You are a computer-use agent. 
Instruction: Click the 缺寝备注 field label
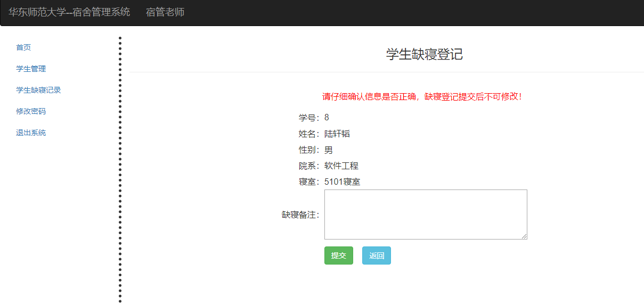coord(301,215)
